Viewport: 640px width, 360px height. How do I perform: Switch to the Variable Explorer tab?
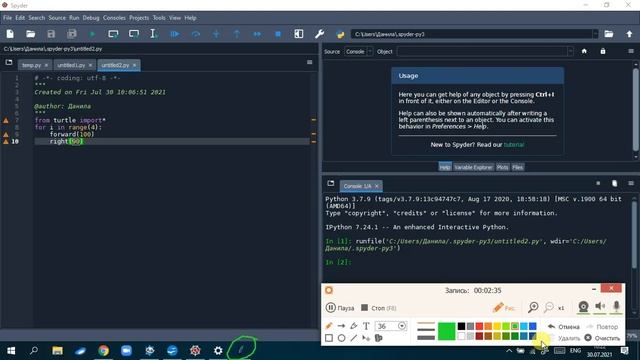tap(473, 167)
